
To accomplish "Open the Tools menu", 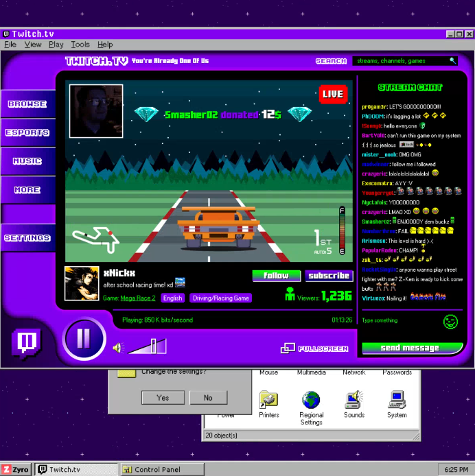I will [80, 45].
